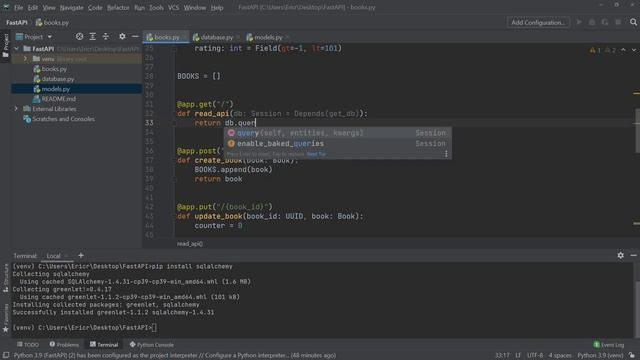Open the Project view dropdown

coord(34,37)
